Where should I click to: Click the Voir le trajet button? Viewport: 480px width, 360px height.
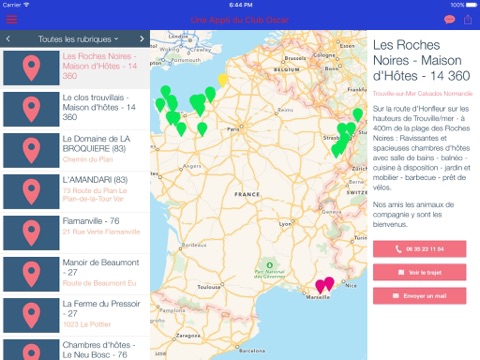[x=419, y=272]
